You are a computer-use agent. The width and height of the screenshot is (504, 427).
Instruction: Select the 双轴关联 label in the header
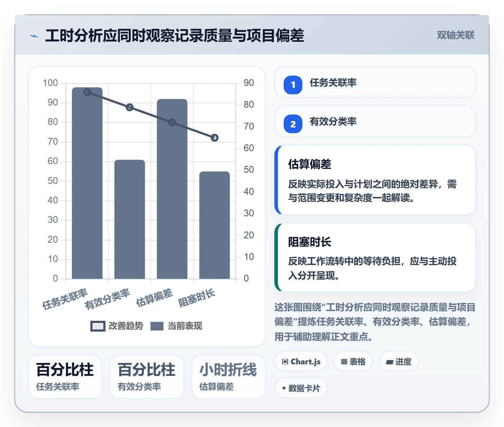pos(455,35)
